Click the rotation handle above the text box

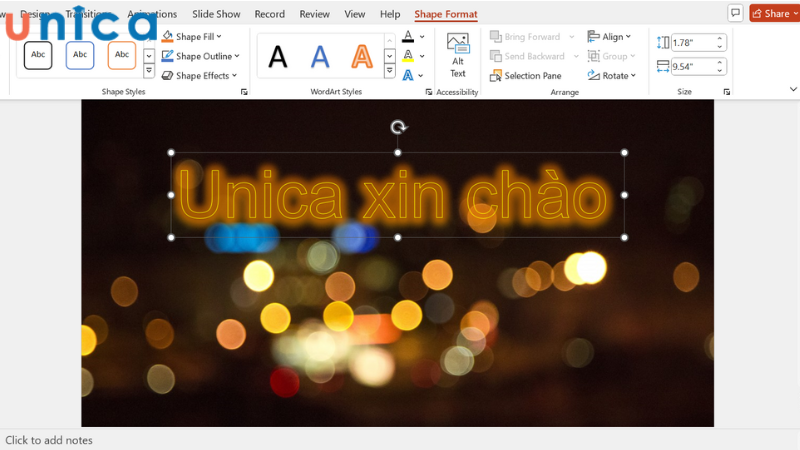[x=398, y=127]
